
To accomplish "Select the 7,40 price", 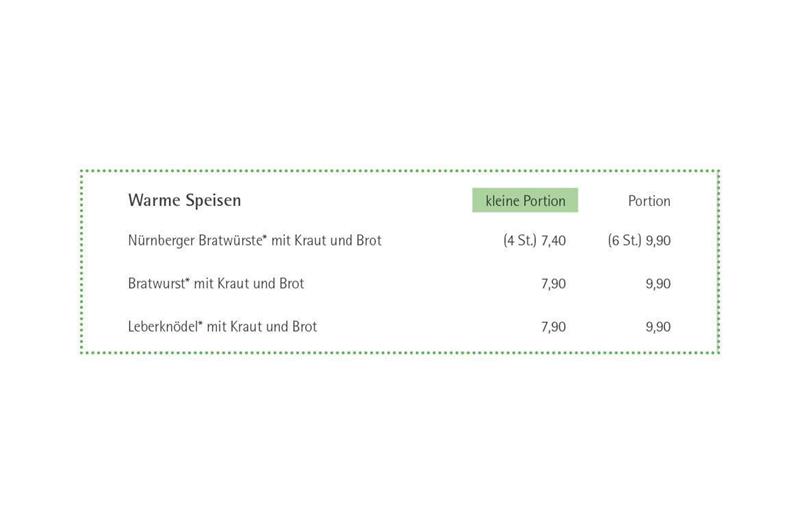I will 554,241.
